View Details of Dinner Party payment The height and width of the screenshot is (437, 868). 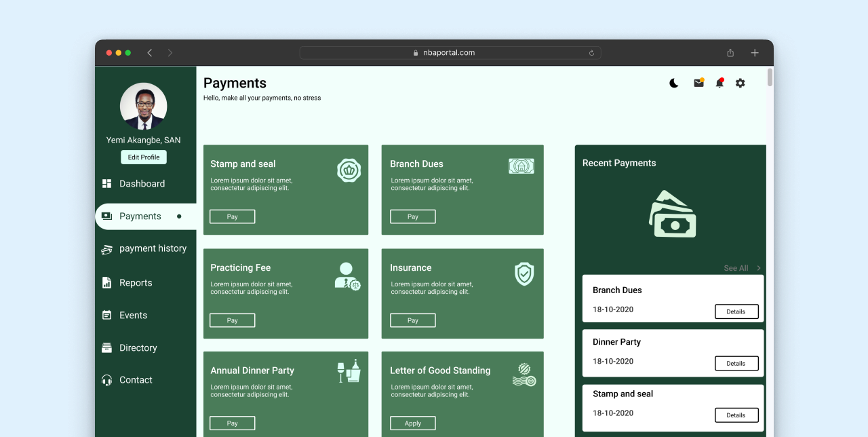(736, 363)
